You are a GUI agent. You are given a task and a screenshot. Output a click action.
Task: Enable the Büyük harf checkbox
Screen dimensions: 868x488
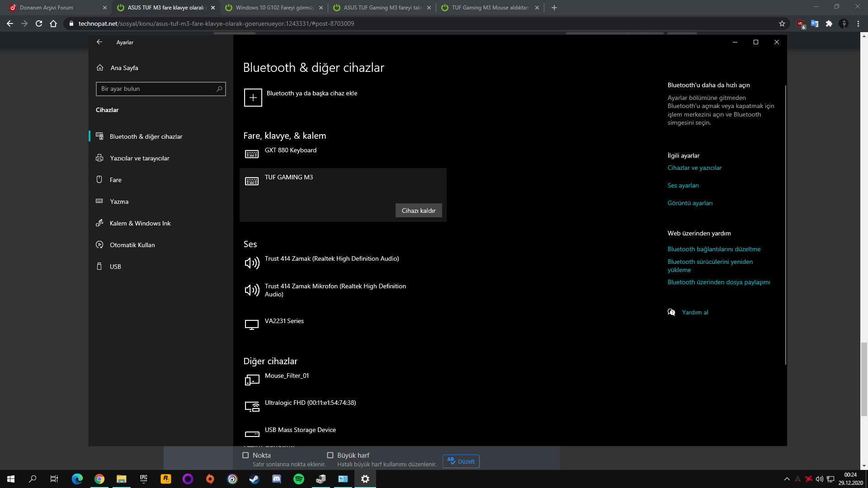pos(330,455)
